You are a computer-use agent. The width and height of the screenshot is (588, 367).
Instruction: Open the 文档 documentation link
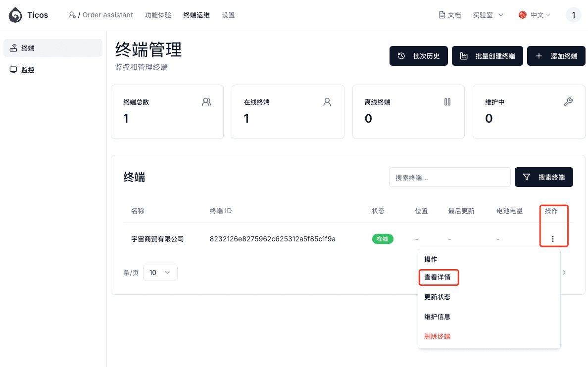point(449,15)
